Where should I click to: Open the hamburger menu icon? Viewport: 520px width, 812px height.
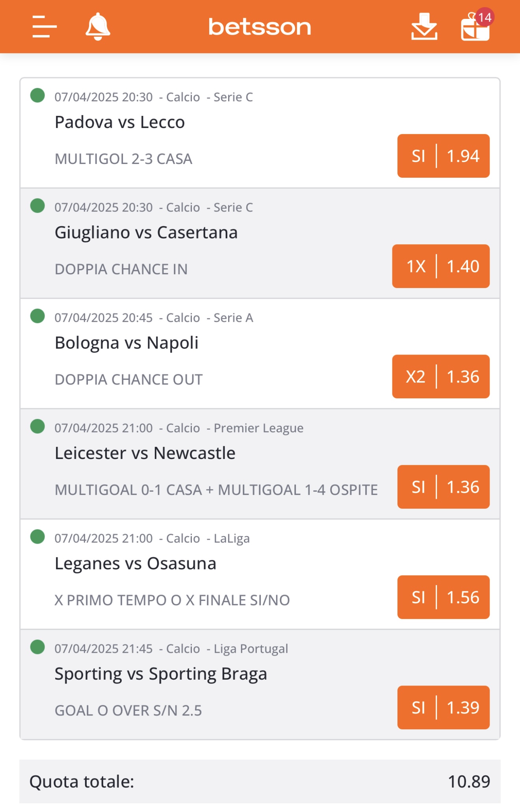click(45, 27)
